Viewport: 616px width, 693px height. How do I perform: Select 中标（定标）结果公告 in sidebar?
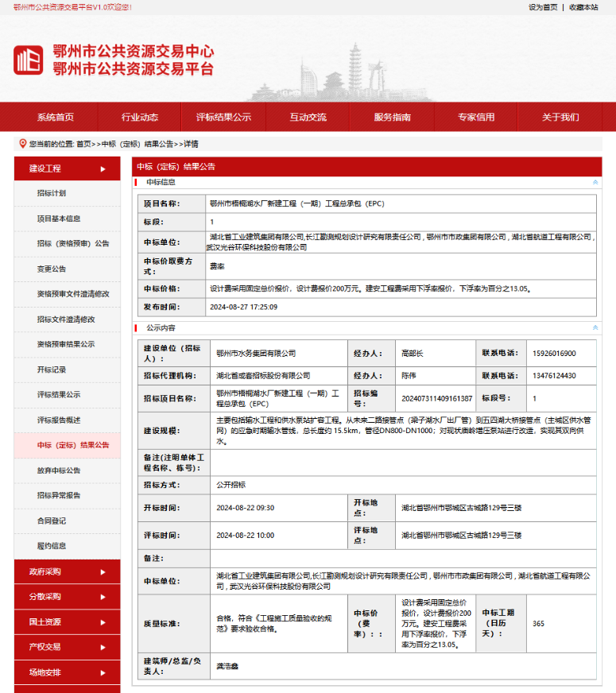(x=73, y=445)
